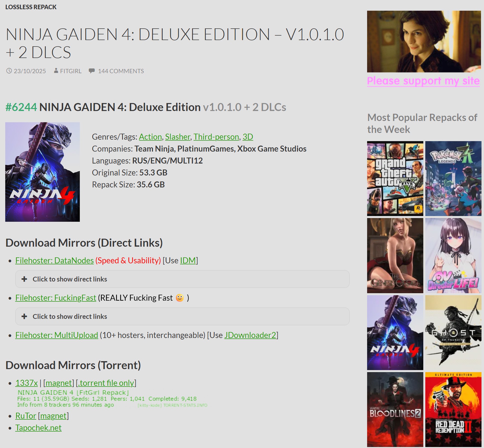Open the Slasher genre tag
Image resolution: width=484 pixels, height=448 pixels.
point(178,137)
